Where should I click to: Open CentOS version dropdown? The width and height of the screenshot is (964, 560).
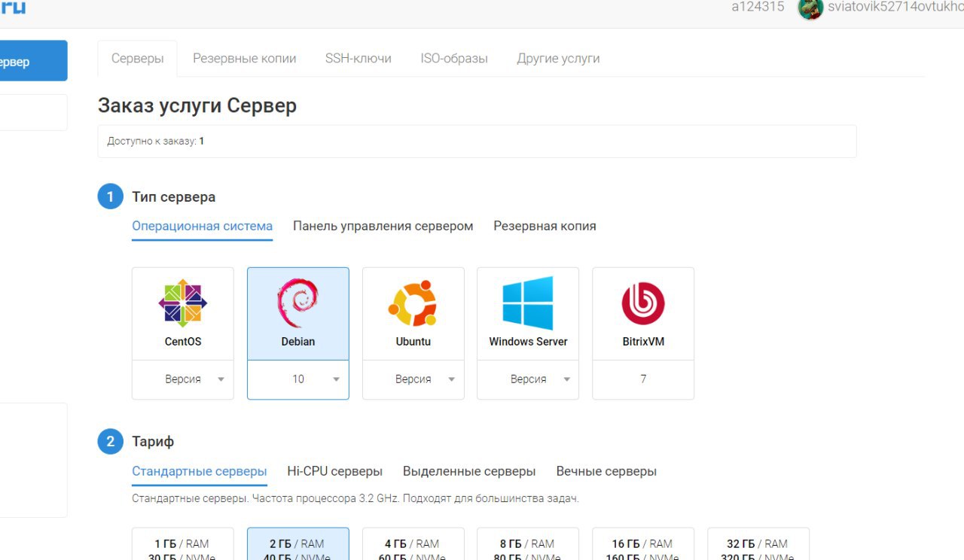coord(183,379)
